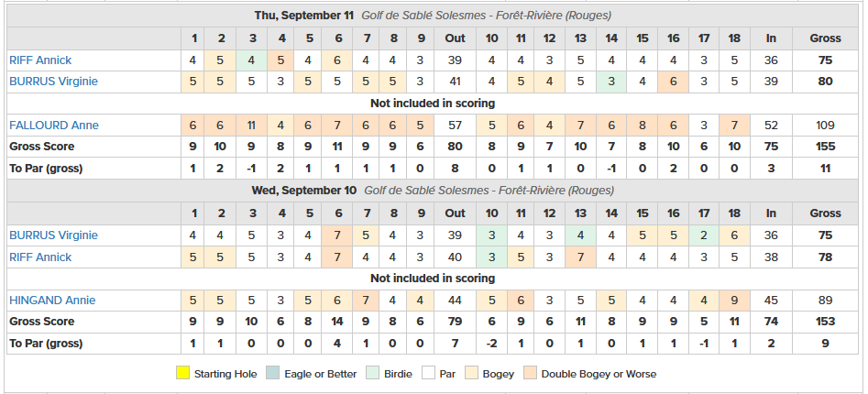Open BURRUS Virginie's link under September 10
The image size is (868, 394).
pos(53,235)
